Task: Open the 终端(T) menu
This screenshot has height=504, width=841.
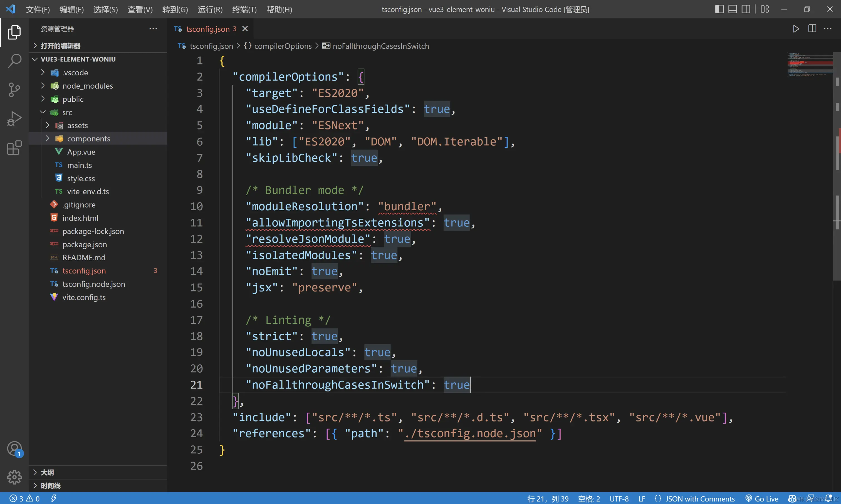Action: (x=244, y=9)
